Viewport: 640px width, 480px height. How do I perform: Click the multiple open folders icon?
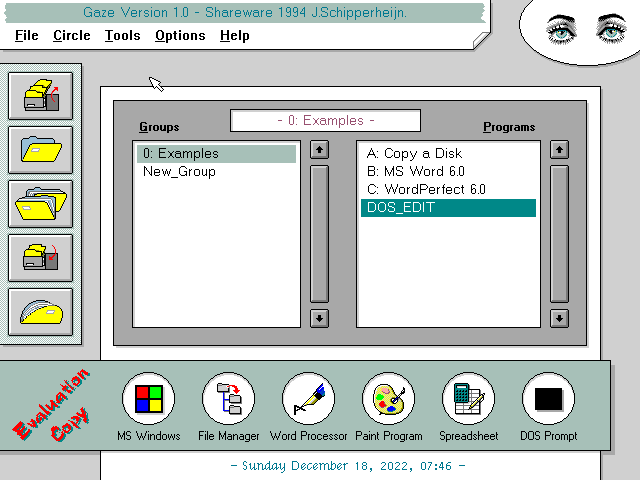click(x=40, y=204)
